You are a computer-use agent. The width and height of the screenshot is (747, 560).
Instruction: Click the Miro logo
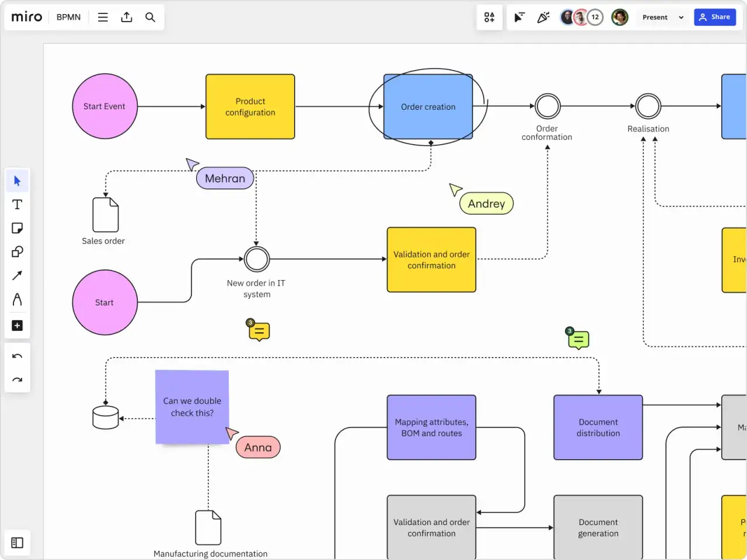pos(27,17)
